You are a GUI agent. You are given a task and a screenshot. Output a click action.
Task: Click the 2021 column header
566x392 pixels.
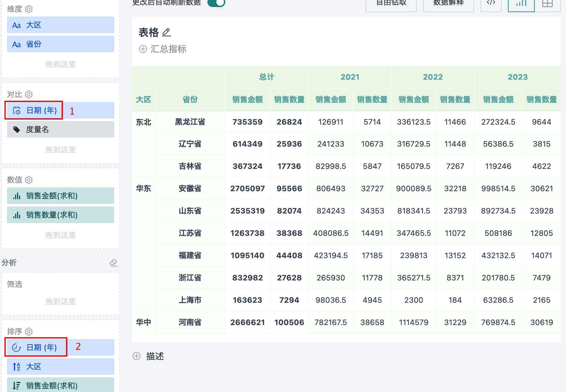pyautogui.click(x=350, y=77)
